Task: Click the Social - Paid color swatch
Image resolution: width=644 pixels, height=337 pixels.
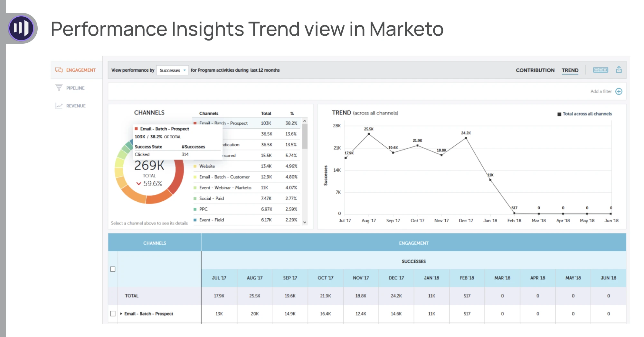Action: click(x=195, y=198)
